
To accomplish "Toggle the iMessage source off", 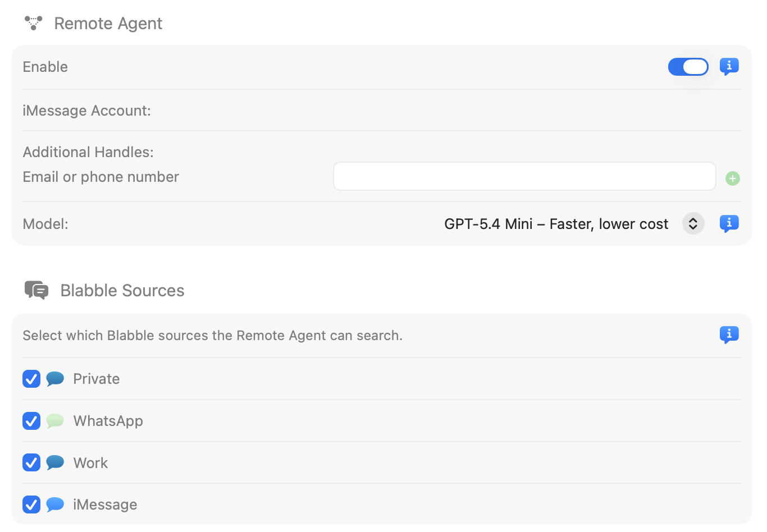I will (x=31, y=504).
